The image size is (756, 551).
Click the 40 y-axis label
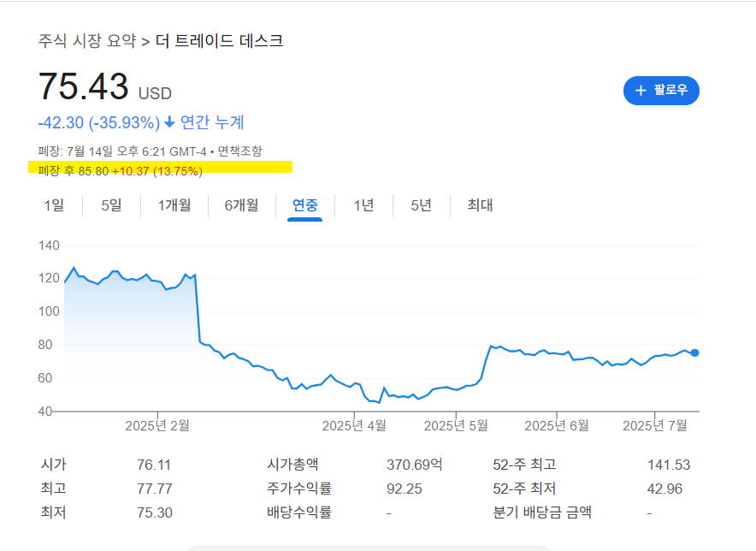(x=44, y=412)
